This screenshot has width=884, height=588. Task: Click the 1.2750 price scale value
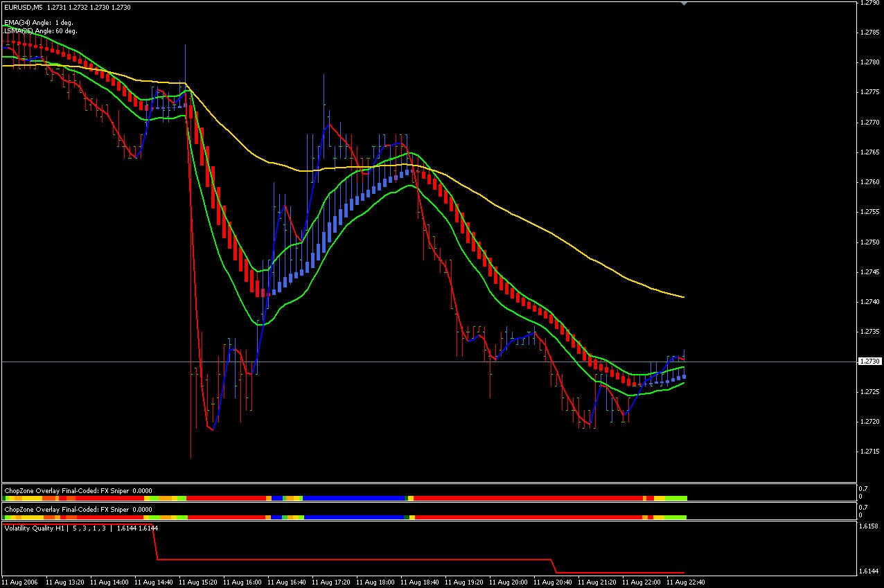click(x=870, y=242)
